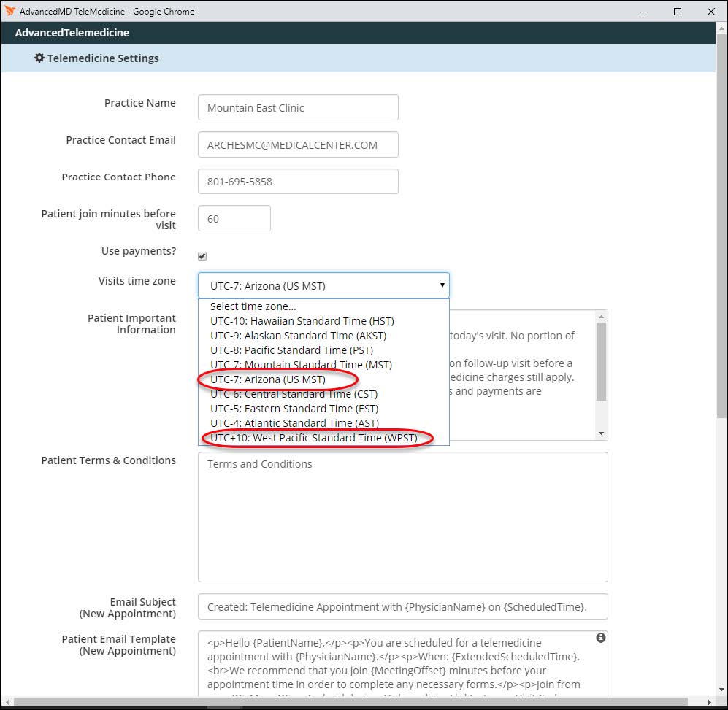This screenshot has width=728, height=710.
Task: Choose UTC-10 Hawaiian Standard Time option
Action: pyautogui.click(x=323, y=321)
